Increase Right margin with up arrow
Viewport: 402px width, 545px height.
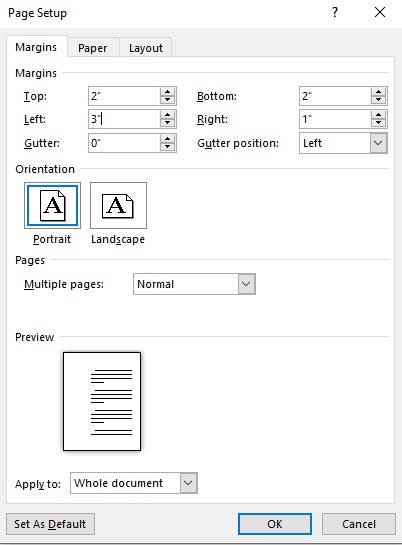378,115
